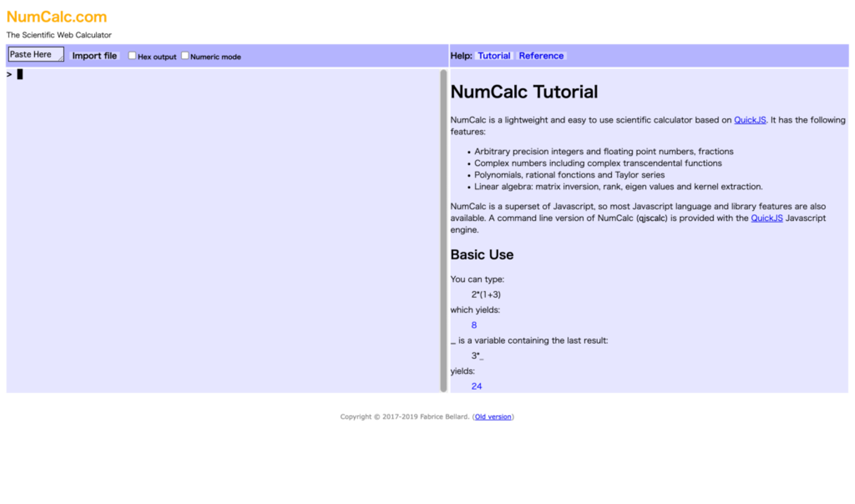
Task: Click the NumCalc.com logo title
Action: click(x=56, y=17)
